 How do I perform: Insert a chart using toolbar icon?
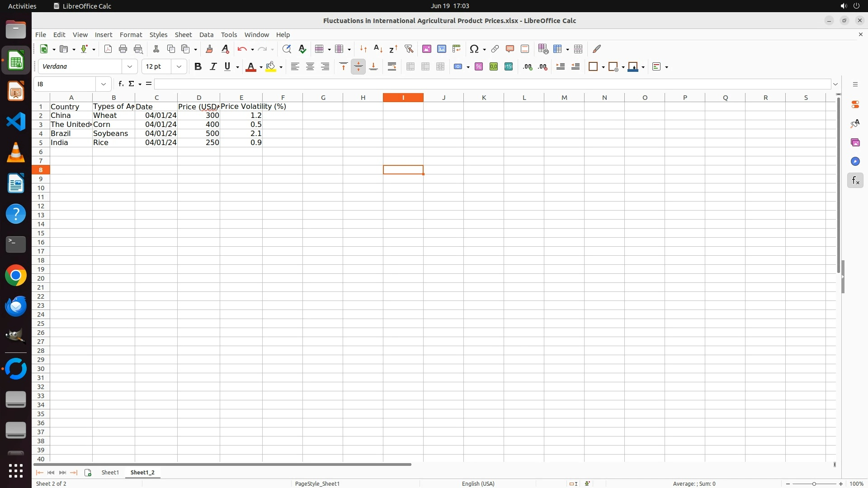click(441, 49)
